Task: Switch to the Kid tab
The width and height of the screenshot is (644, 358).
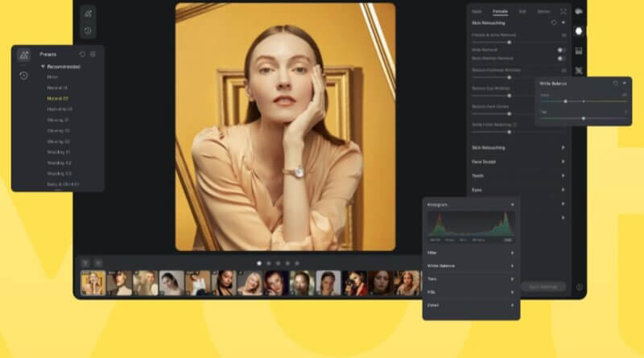Action: pyautogui.click(x=522, y=11)
